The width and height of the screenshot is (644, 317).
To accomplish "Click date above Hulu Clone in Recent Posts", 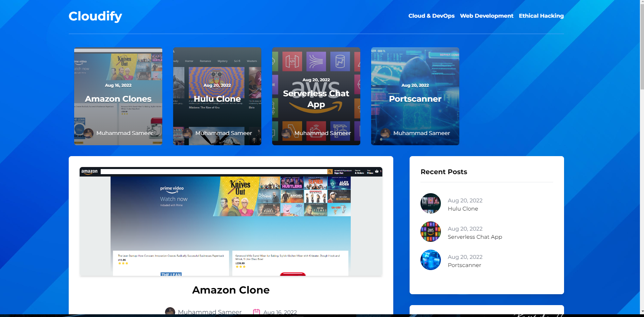I will tap(465, 200).
